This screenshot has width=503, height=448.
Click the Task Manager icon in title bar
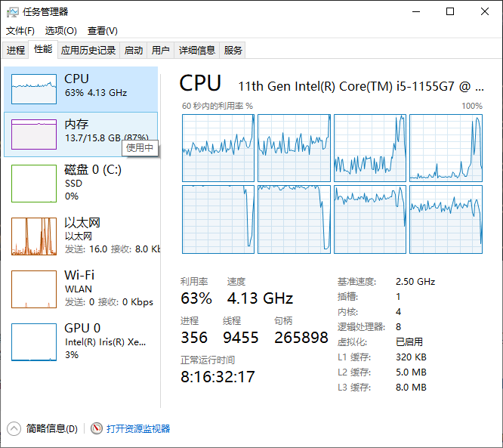click(13, 11)
